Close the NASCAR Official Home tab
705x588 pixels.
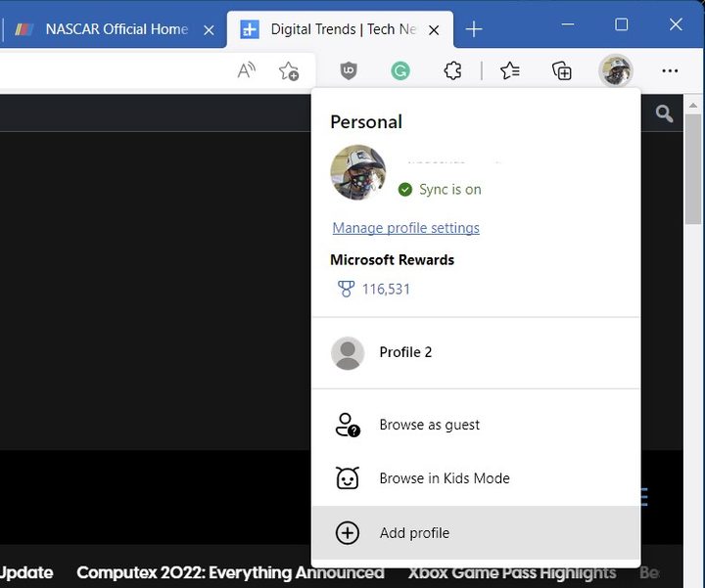pyautogui.click(x=209, y=30)
